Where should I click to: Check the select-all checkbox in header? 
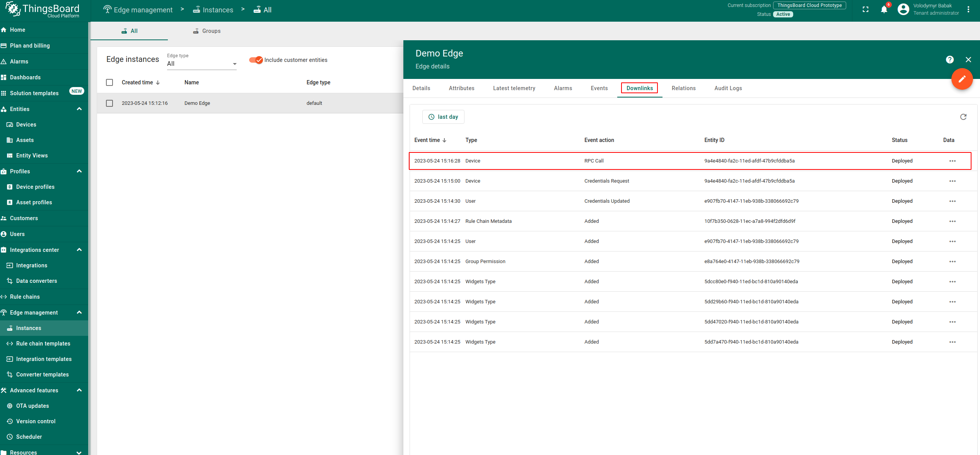pos(109,82)
